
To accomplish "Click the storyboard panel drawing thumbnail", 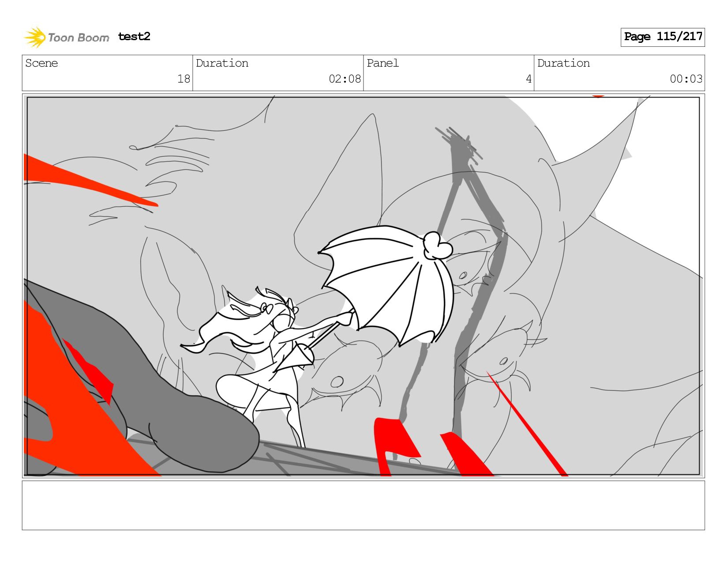I will click(x=363, y=286).
